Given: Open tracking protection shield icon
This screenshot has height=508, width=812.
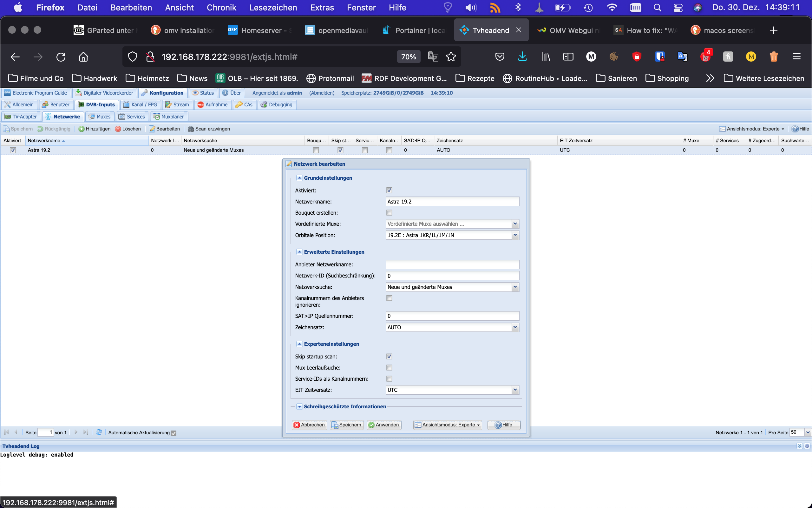Looking at the screenshot, I should [x=133, y=57].
